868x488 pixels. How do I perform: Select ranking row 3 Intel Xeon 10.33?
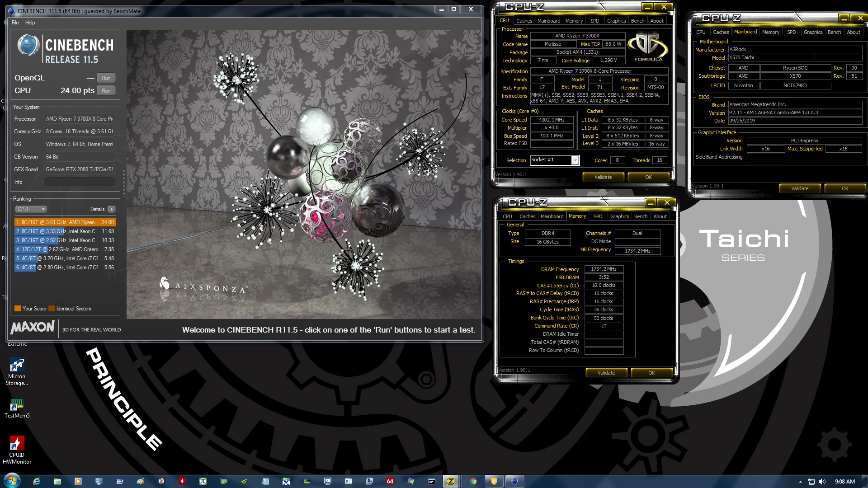pos(65,240)
